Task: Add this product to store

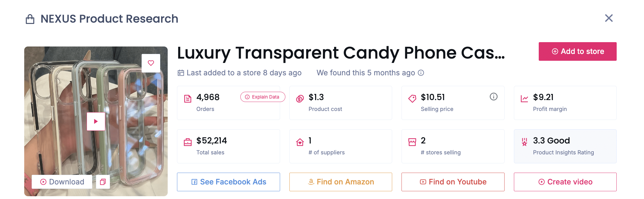Action: (x=577, y=51)
